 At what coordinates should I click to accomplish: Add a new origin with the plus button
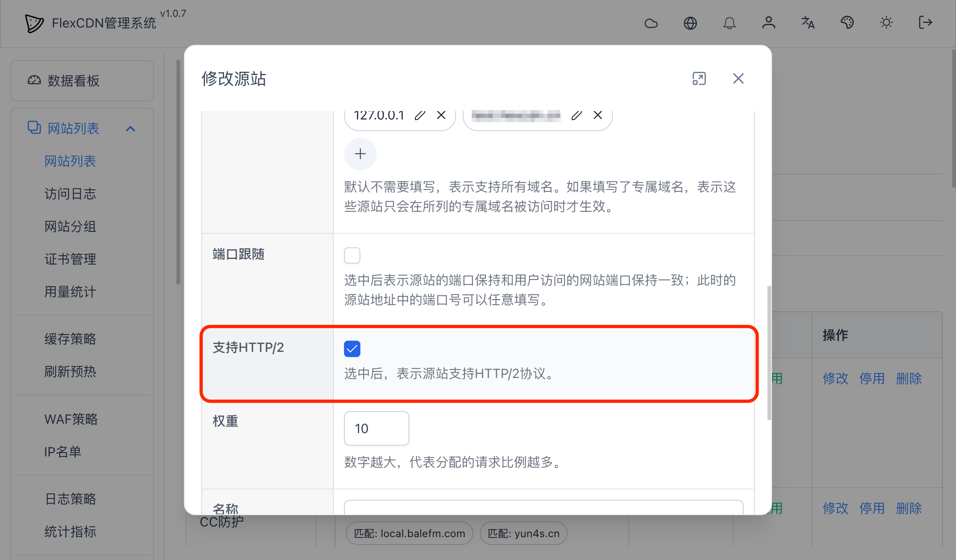click(x=360, y=154)
